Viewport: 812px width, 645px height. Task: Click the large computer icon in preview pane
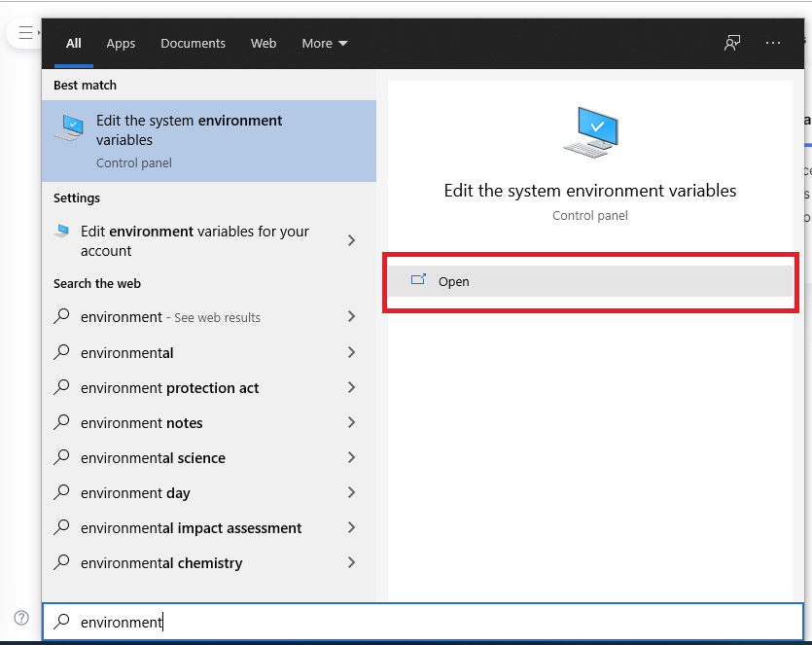pos(590,132)
